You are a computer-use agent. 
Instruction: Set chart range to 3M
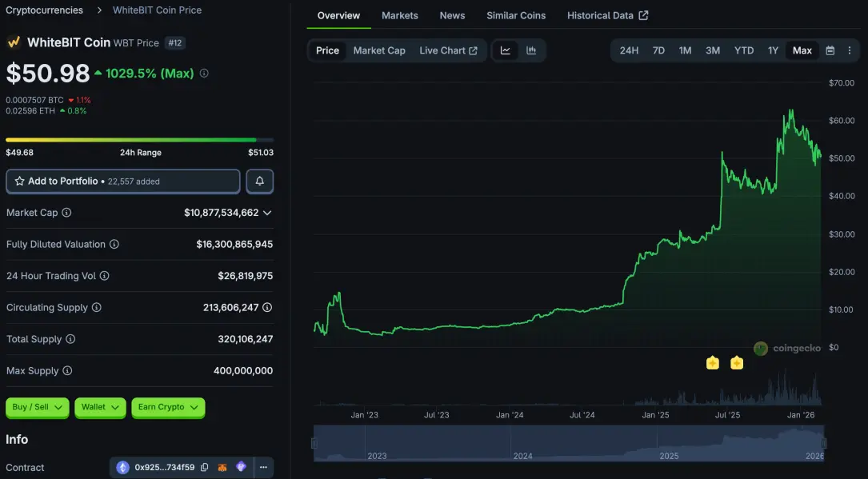click(x=713, y=50)
